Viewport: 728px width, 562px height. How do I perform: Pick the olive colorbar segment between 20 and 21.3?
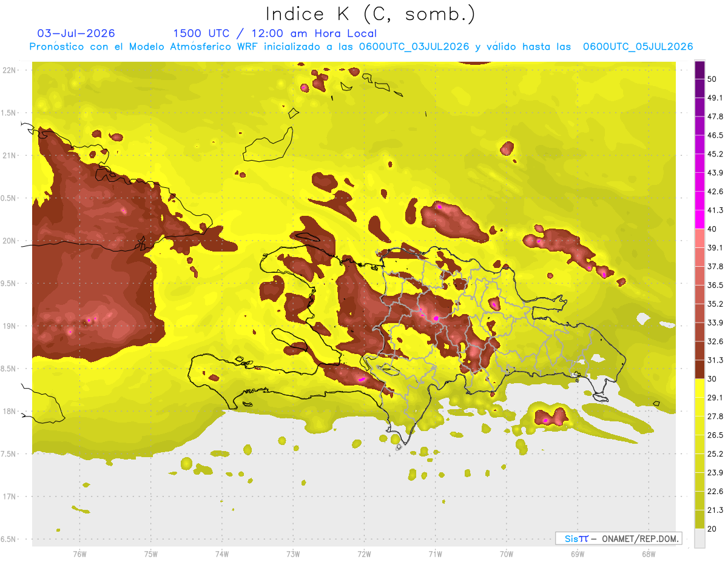[699, 519]
